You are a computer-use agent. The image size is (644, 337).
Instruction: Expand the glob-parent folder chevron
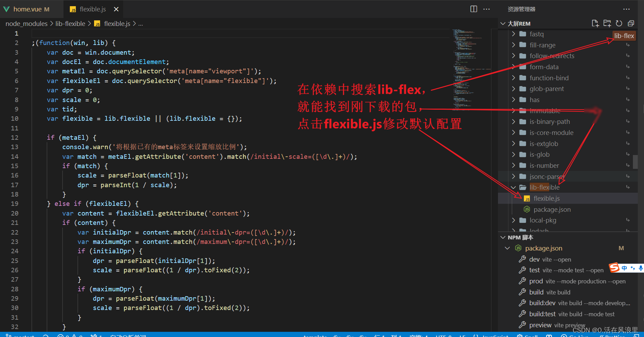click(514, 89)
